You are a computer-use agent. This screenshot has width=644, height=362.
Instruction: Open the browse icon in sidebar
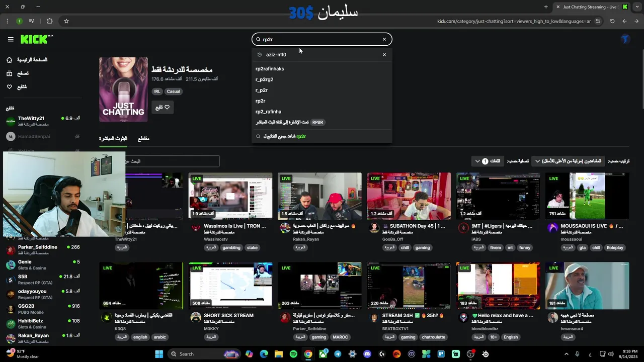[9, 73]
